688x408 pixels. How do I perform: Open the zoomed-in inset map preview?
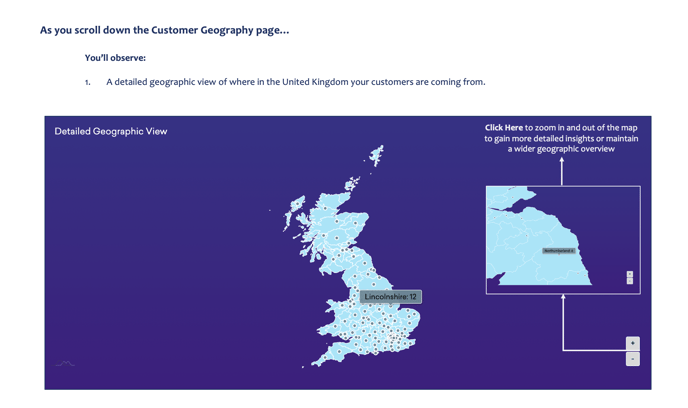tap(562, 240)
